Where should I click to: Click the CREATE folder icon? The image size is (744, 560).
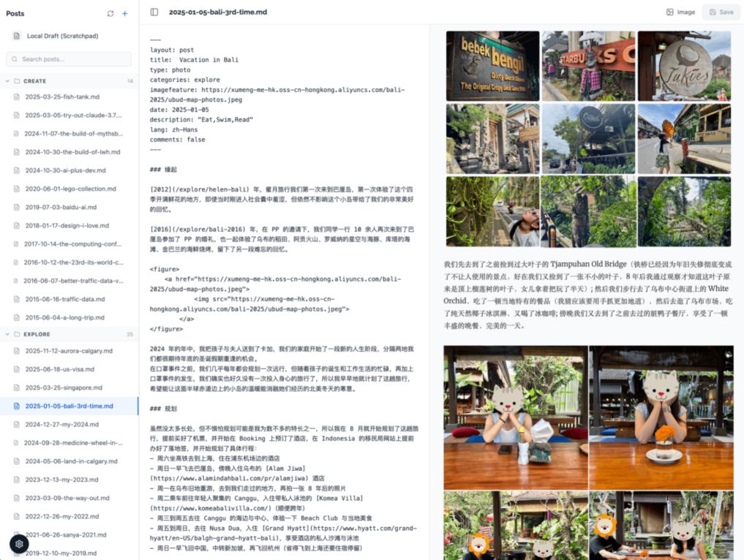[16, 81]
